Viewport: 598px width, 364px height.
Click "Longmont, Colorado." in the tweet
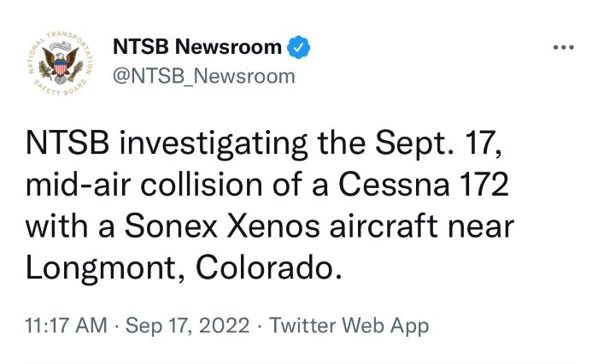[184, 267]
